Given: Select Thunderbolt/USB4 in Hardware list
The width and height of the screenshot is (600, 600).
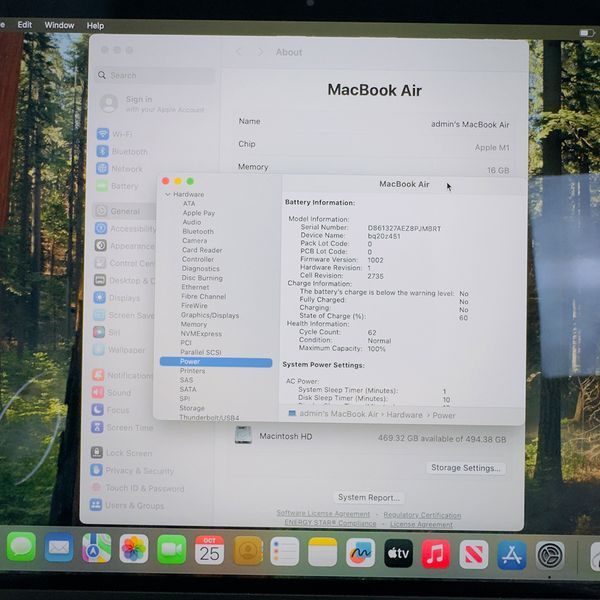Looking at the screenshot, I should click(x=209, y=417).
